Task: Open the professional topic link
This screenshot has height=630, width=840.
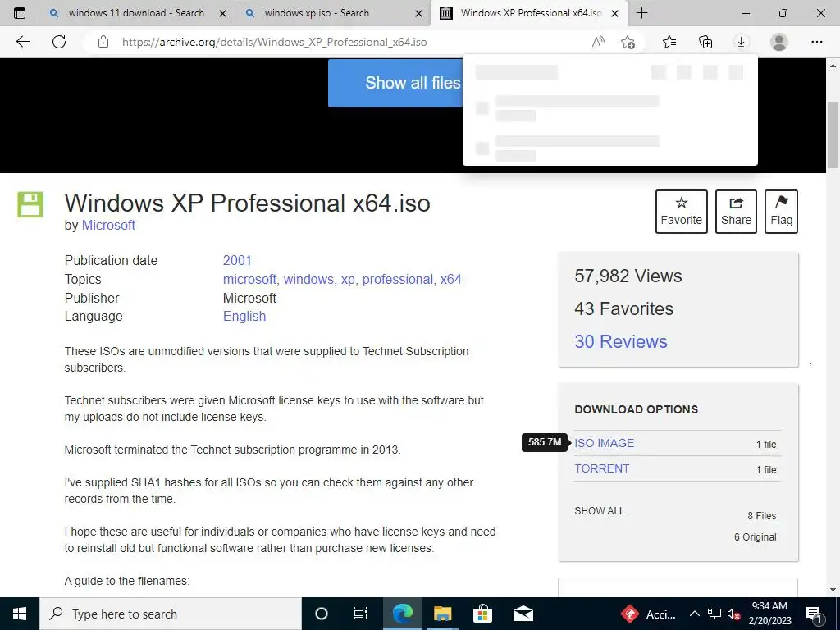Action: coord(398,279)
